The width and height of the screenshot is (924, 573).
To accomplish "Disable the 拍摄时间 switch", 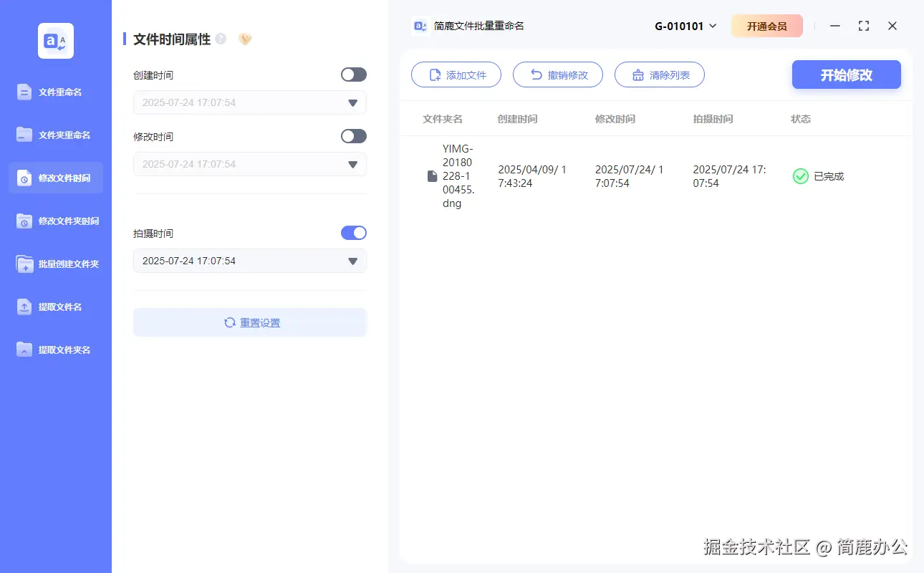I will 354,233.
